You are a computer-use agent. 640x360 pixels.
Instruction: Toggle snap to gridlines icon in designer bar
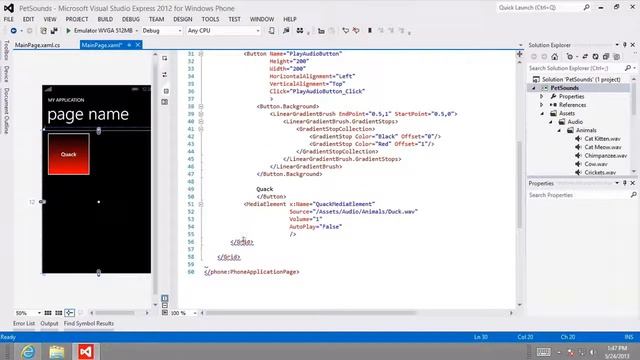tap(59, 313)
